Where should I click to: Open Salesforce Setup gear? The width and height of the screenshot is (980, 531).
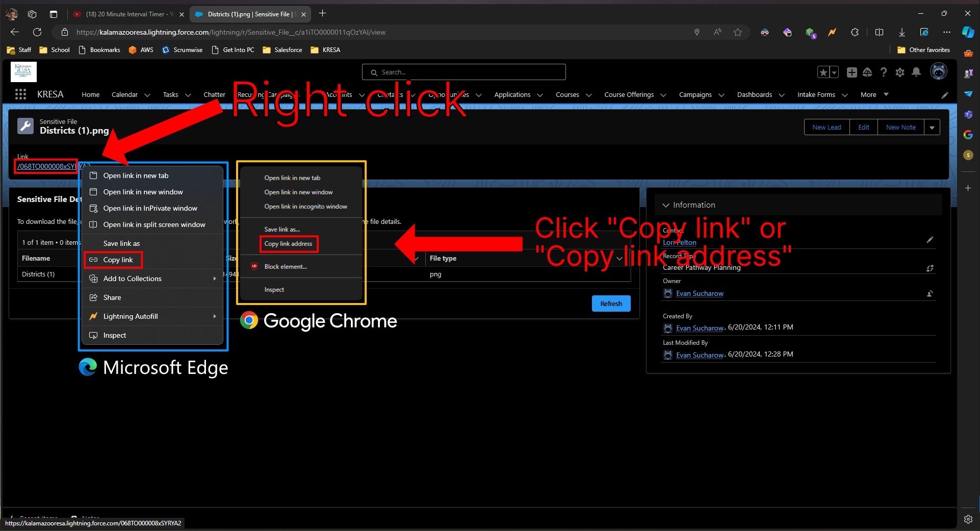900,72
